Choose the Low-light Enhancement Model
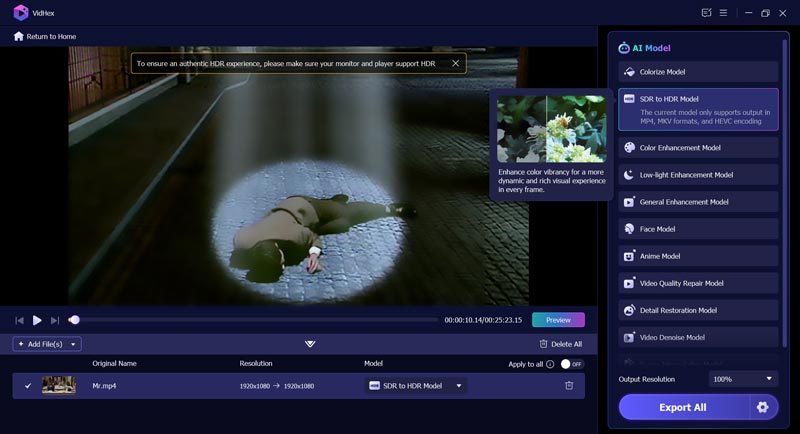Viewport: 800px width, 434px height. point(698,175)
